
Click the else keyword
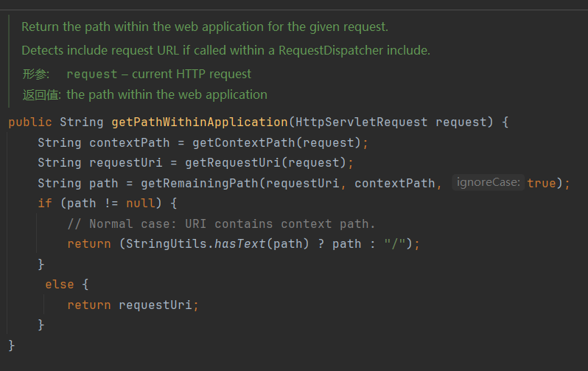pyautogui.click(x=59, y=284)
